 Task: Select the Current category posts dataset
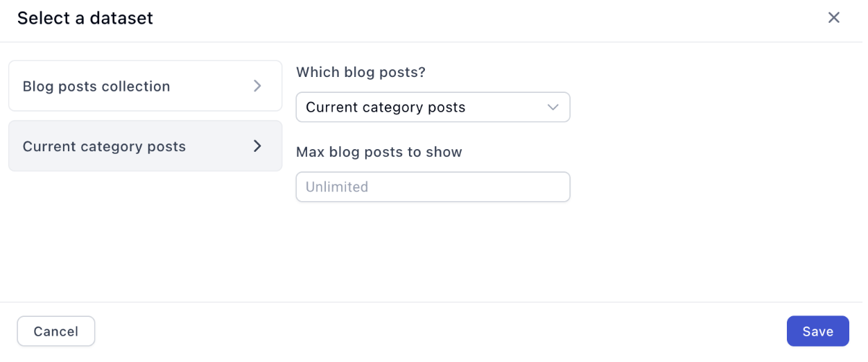coord(145,146)
